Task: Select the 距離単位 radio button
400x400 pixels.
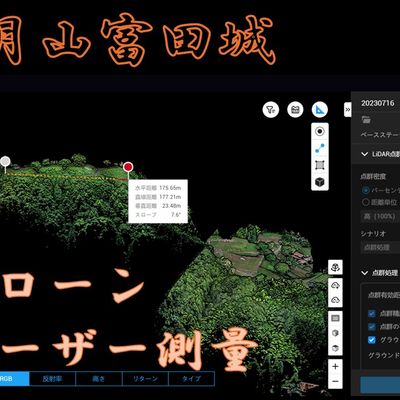Action: coord(366,202)
